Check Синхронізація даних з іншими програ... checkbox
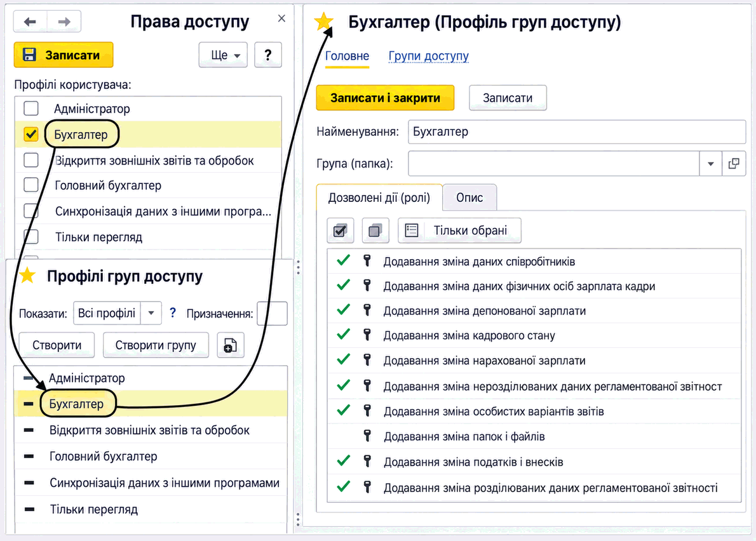Screen dimensions: 756x541 (31, 211)
